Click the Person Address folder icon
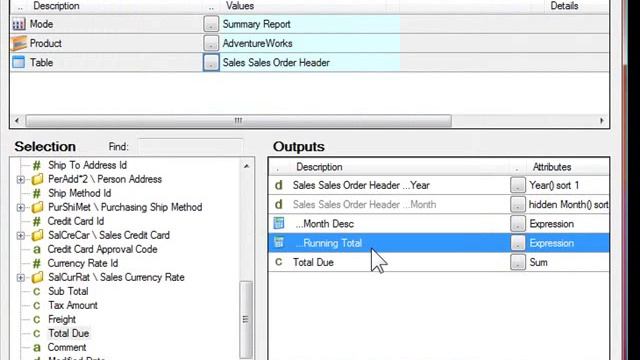 (37, 179)
